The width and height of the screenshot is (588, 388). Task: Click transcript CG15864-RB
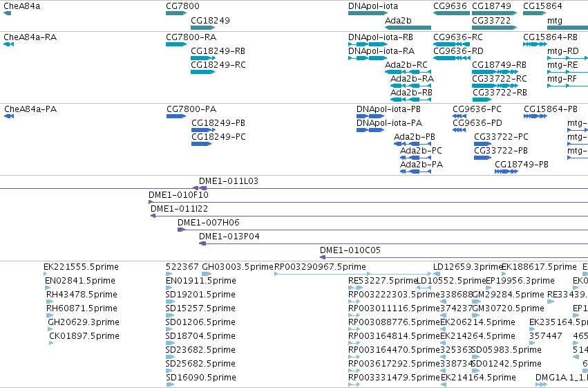pyautogui.click(x=550, y=37)
